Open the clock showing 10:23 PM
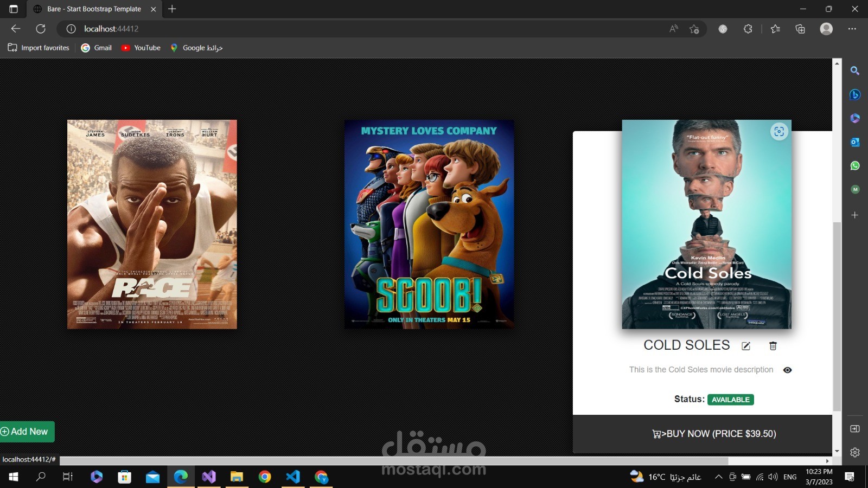 [x=819, y=477]
